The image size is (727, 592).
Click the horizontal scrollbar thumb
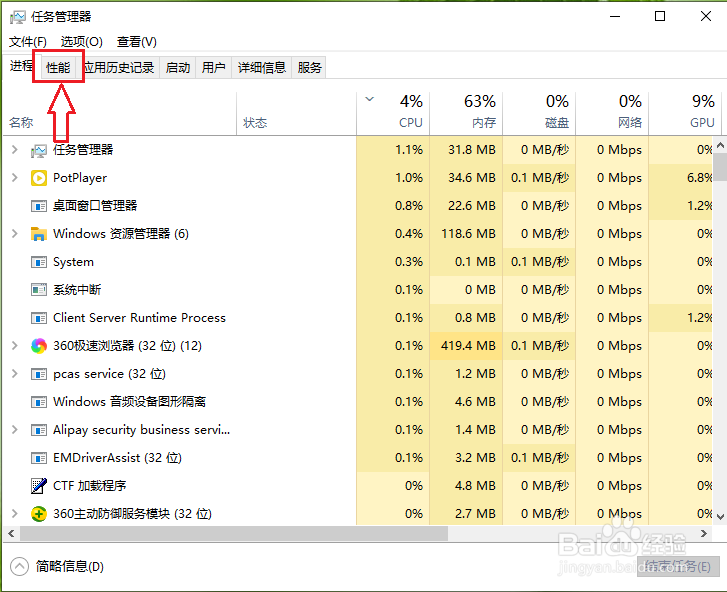[234, 534]
